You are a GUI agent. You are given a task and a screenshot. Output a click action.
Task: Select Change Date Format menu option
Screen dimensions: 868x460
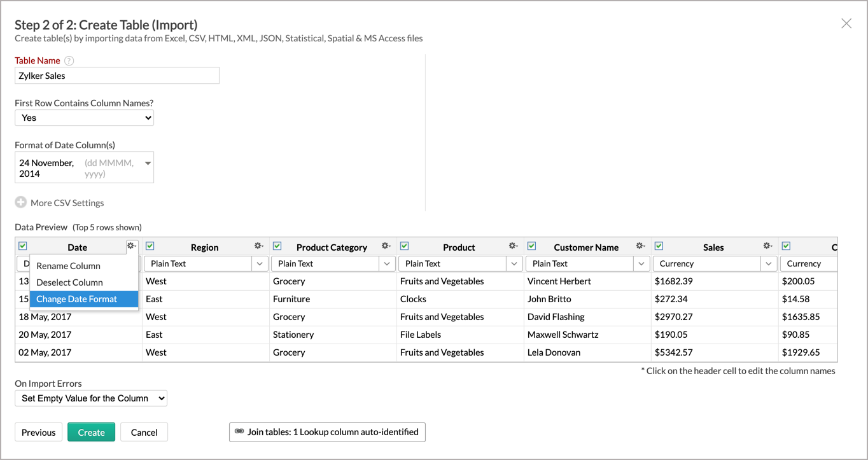77,299
